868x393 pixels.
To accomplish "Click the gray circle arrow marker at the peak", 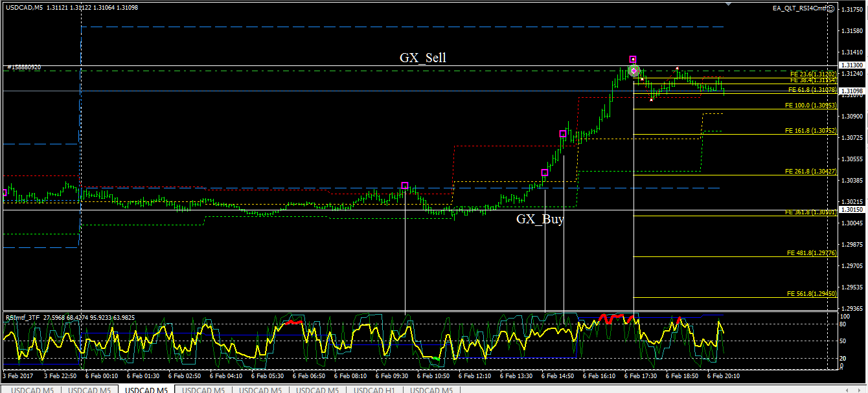I will [x=635, y=71].
